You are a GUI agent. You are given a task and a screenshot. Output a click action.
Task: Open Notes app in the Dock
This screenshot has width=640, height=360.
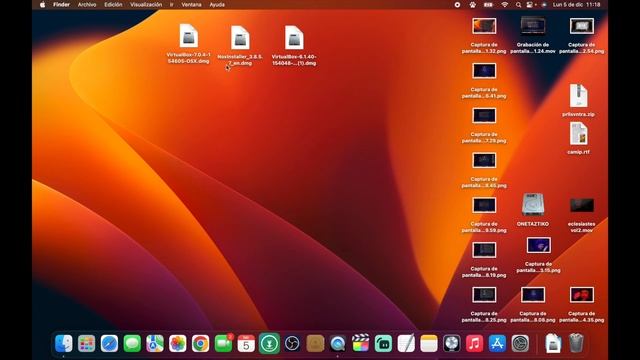pyautogui.click(x=429, y=344)
